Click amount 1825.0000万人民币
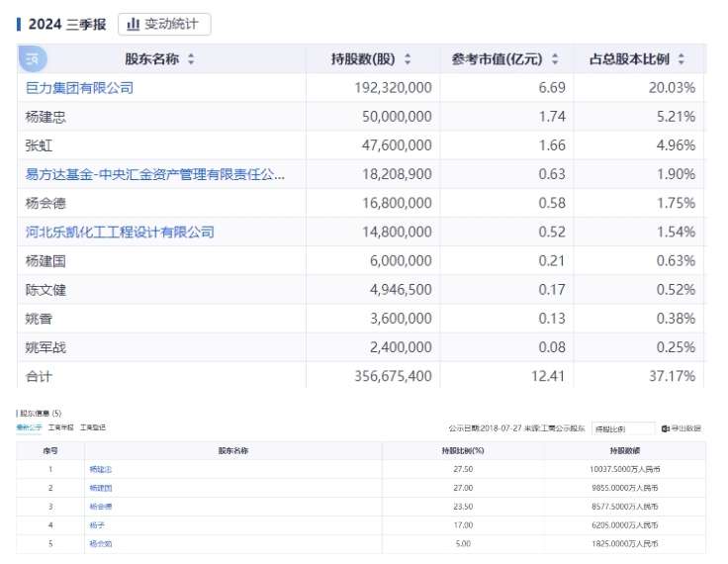Screen dimensions: 728x564 tap(625, 544)
